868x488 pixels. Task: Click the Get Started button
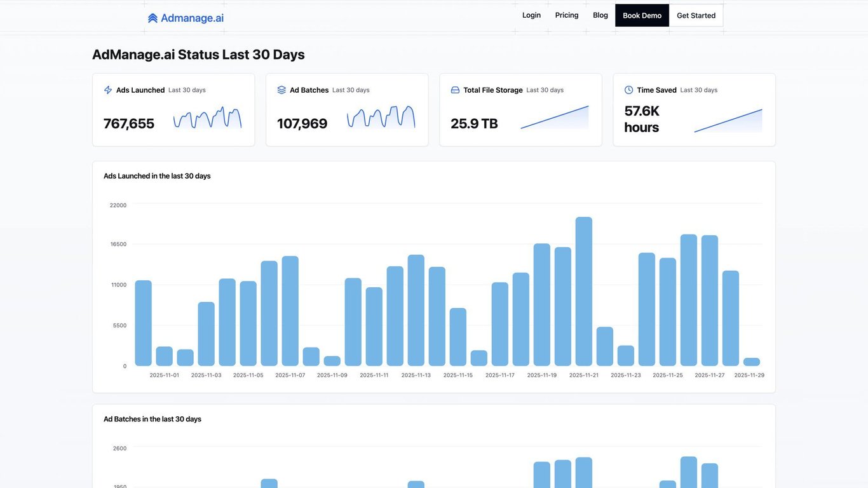tap(696, 15)
